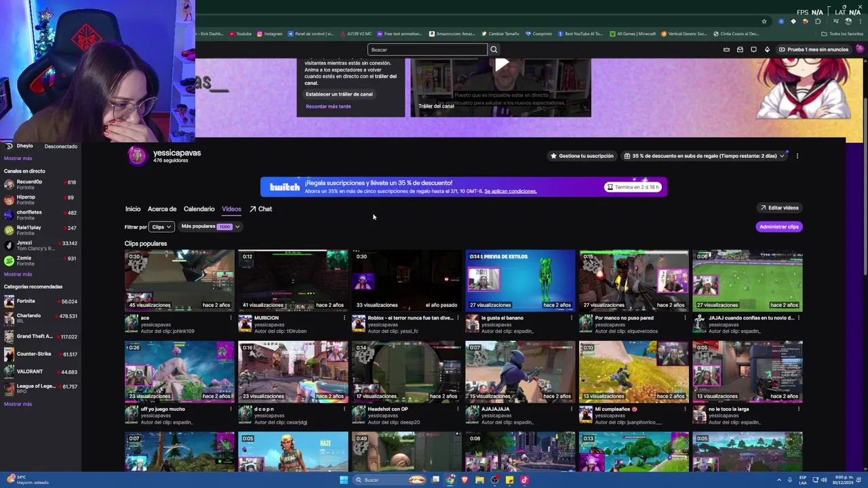
Task: Bookmark this page with star icon
Action: coord(764,21)
